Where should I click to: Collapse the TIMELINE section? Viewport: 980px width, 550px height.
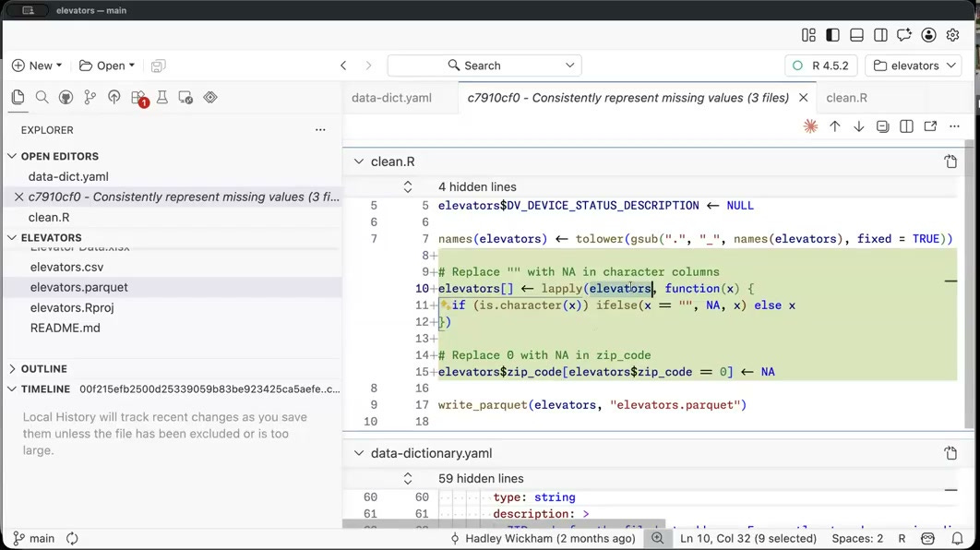click(x=13, y=389)
